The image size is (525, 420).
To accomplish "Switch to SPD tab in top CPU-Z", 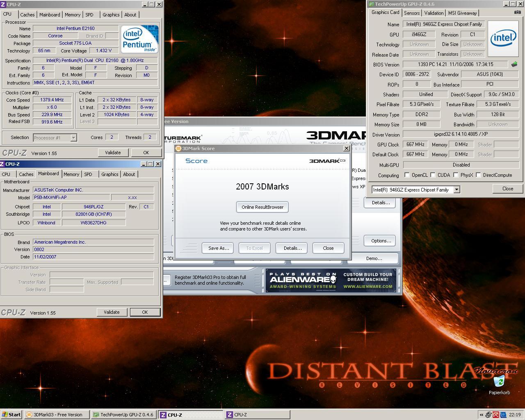I will [x=89, y=15].
